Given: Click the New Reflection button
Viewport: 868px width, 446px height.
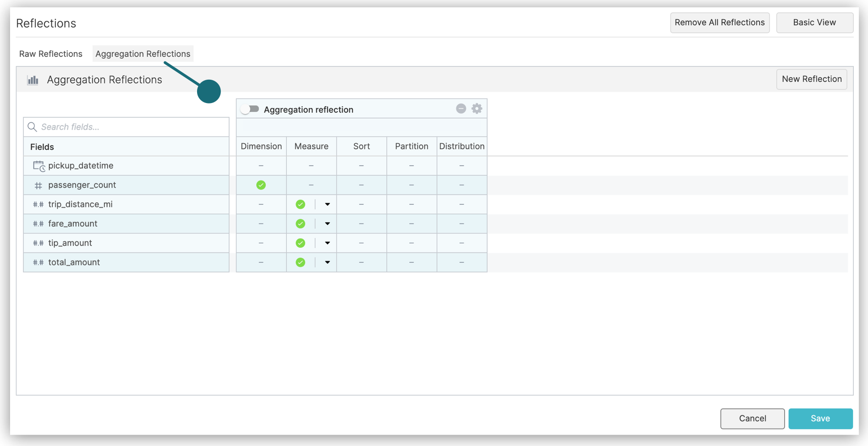Looking at the screenshot, I should tap(811, 79).
